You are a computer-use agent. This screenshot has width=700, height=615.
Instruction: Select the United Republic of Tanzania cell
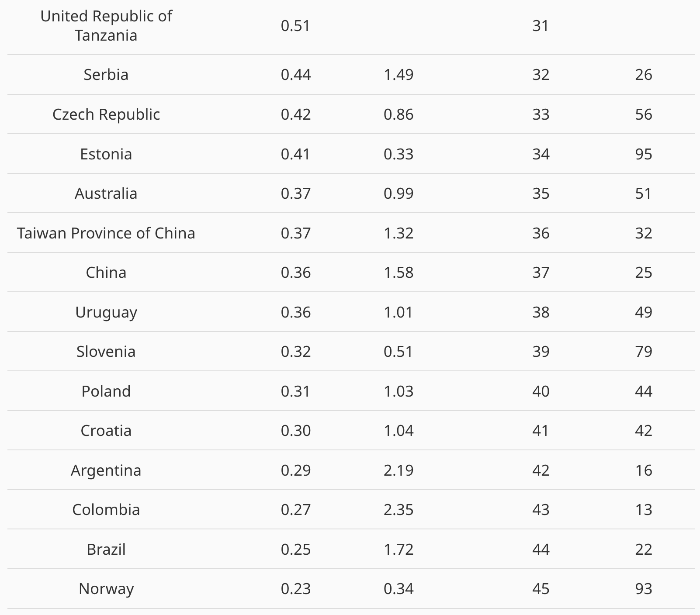coord(106,26)
